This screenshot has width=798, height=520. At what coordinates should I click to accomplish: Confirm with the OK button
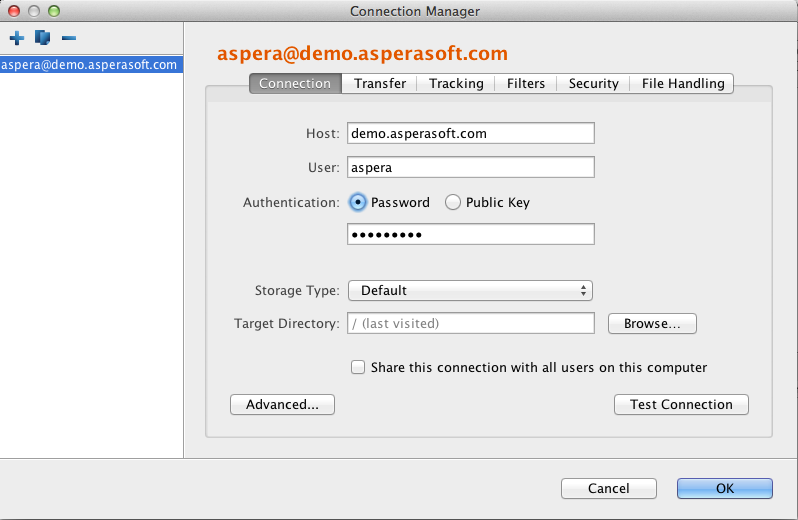pyautogui.click(x=725, y=488)
